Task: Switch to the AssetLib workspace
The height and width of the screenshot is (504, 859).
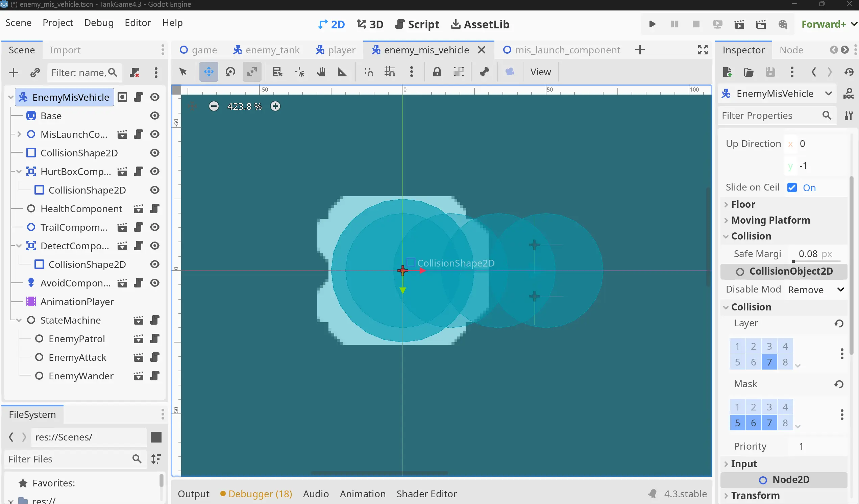Action: [480, 24]
